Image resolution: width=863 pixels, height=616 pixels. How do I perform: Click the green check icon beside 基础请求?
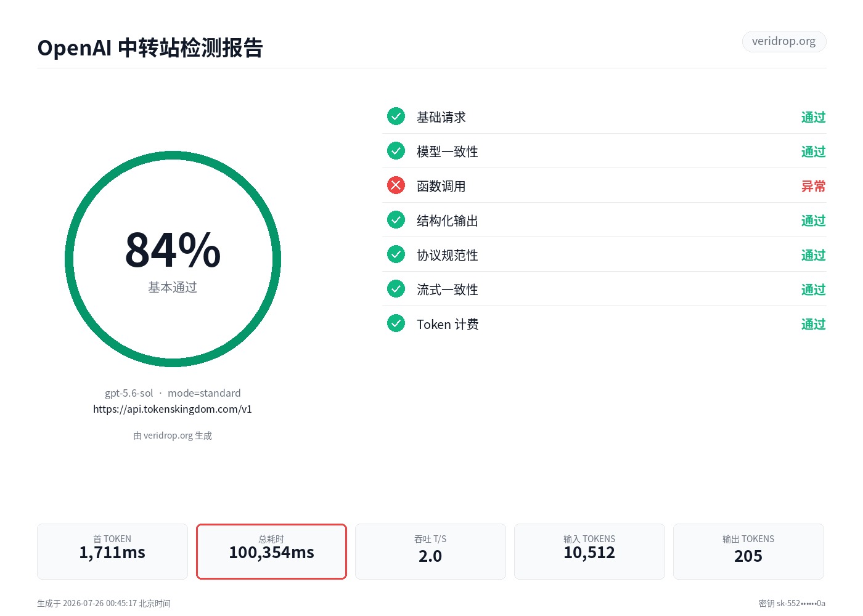[396, 116]
